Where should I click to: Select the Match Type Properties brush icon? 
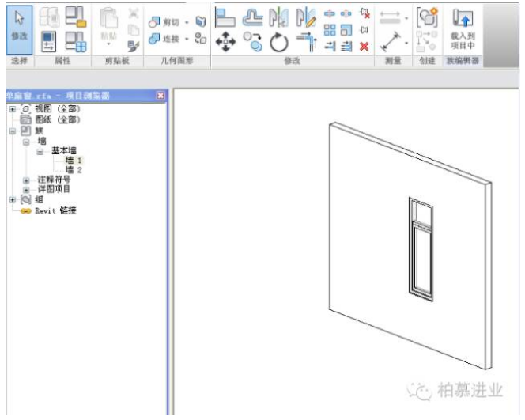tap(134, 46)
